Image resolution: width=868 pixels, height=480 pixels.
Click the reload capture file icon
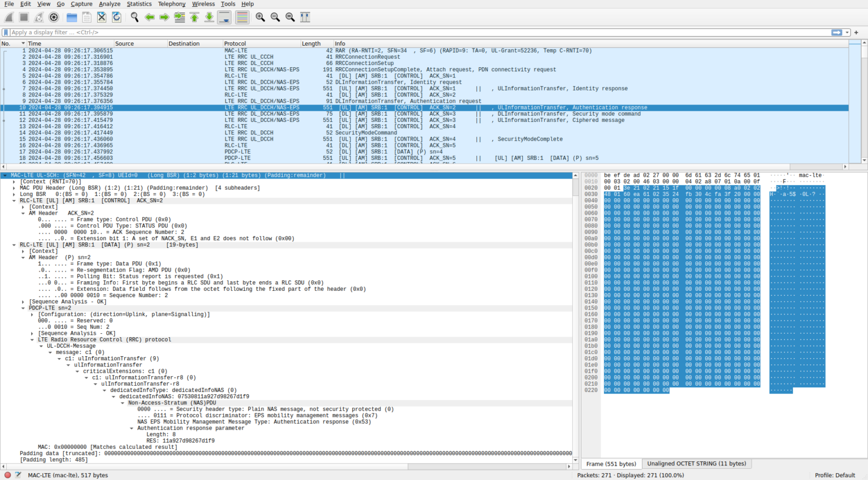tap(117, 17)
